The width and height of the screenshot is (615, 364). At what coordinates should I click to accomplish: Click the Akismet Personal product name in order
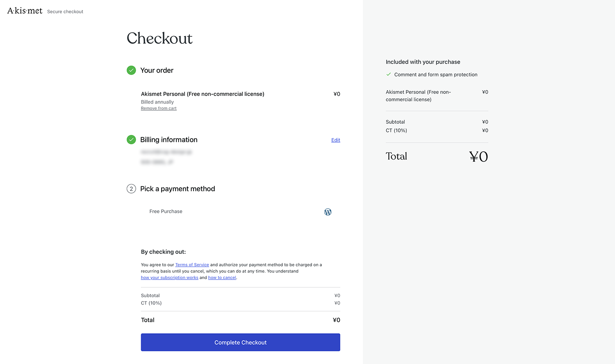pyautogui.click(x=203, y=94)
